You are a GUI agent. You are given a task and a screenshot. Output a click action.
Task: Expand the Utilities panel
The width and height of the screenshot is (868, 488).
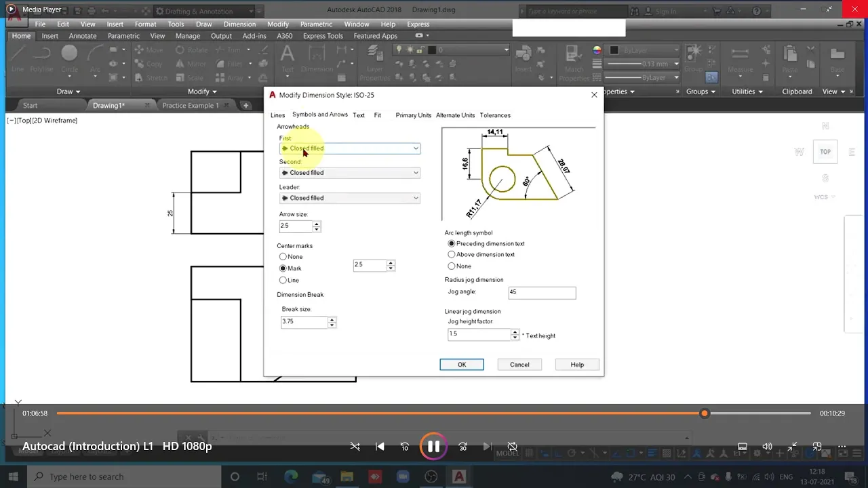point(747,91)
